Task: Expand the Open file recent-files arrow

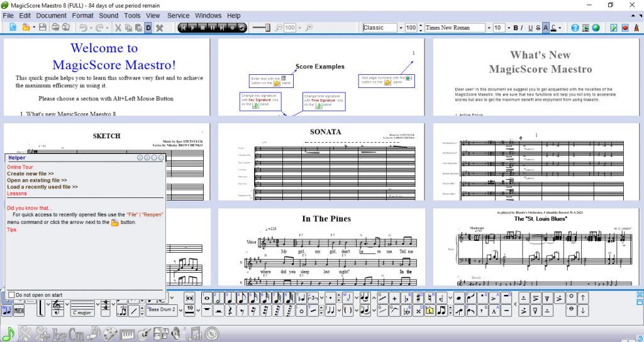Action: coord(34,28)
